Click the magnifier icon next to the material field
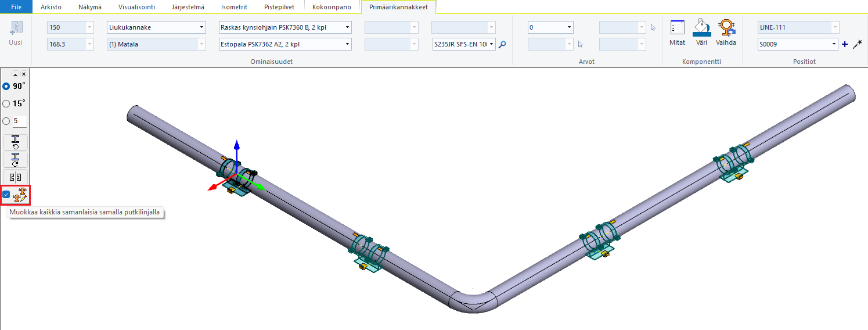This screenshot has height=330, width=868. 502,45
